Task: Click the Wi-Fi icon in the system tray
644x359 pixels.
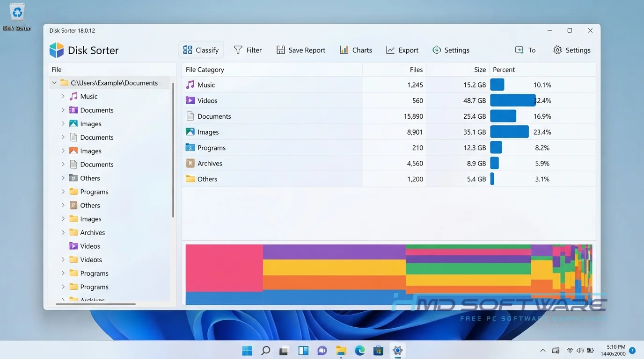Action: pyautogui.click(x=570, y=351)
